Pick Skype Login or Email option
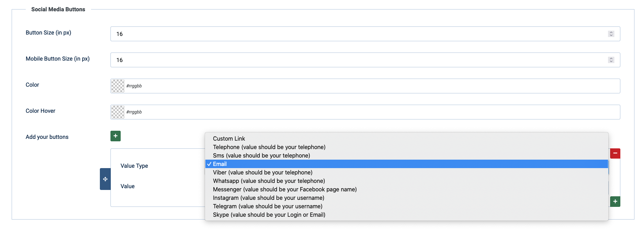 (269, 215)
